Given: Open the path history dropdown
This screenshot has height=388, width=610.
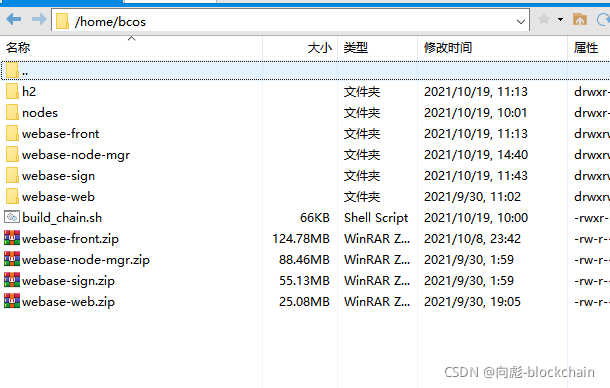Looking at the screenshot, I should click(521, 21).
